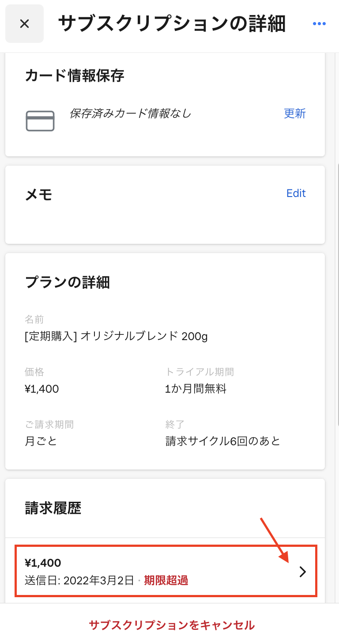Open the three-dot more options menu

click(319, 24)
